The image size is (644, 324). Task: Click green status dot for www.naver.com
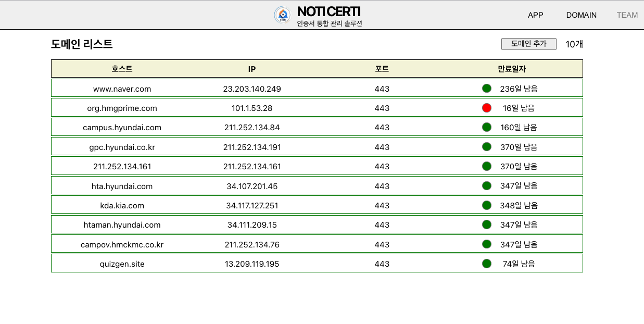pyautogui.click(x=487, y=88)
